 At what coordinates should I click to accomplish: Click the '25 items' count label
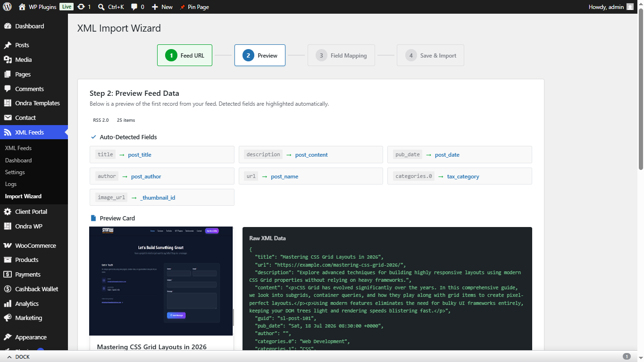pyautogui.click(x=126, y=120)
